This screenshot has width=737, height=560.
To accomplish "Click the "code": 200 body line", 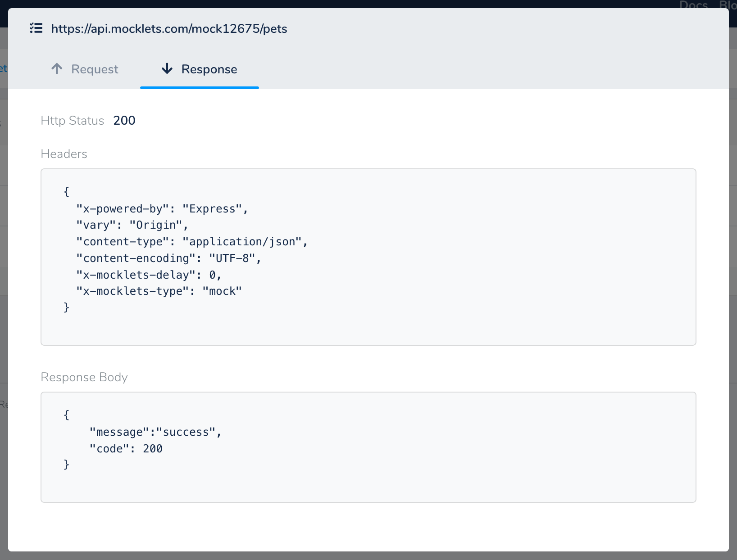I will pos(126,449).
